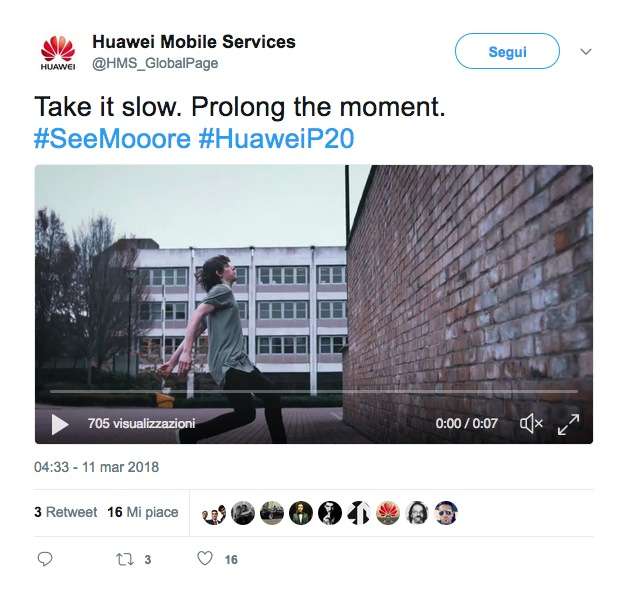
Task: Open the Huawei profile logo avatar
Action: coord(58,53)
